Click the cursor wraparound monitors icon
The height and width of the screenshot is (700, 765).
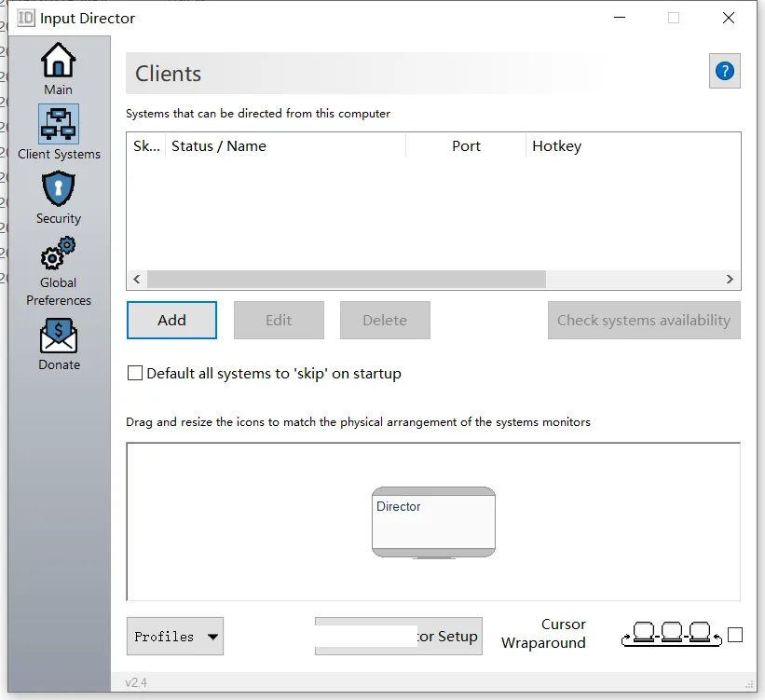point(671,634)
